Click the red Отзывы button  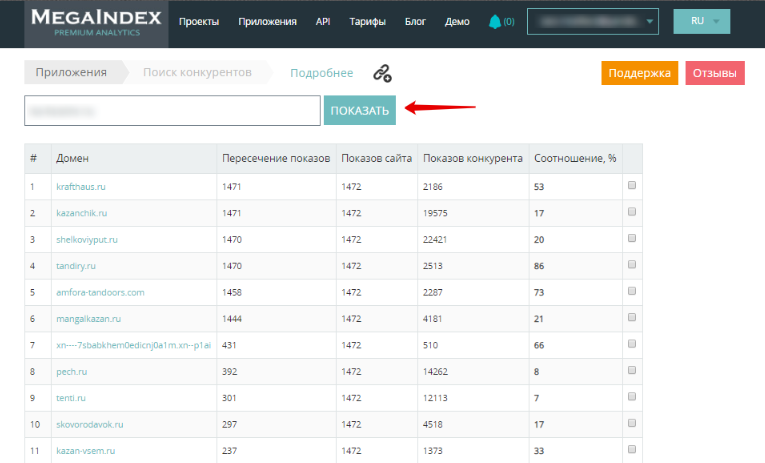(715, 73)
